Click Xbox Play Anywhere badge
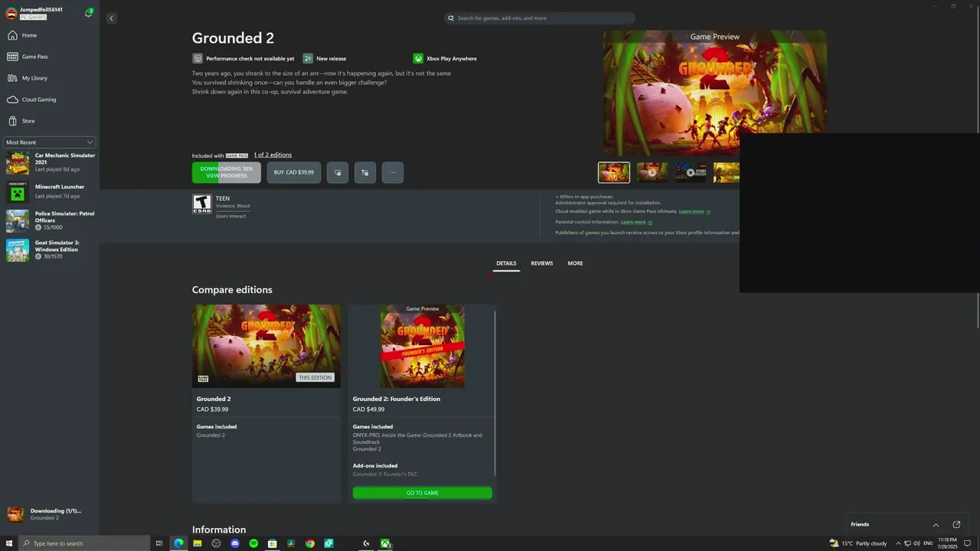This screenshot has width=980, height=551. tap(445, 58)
